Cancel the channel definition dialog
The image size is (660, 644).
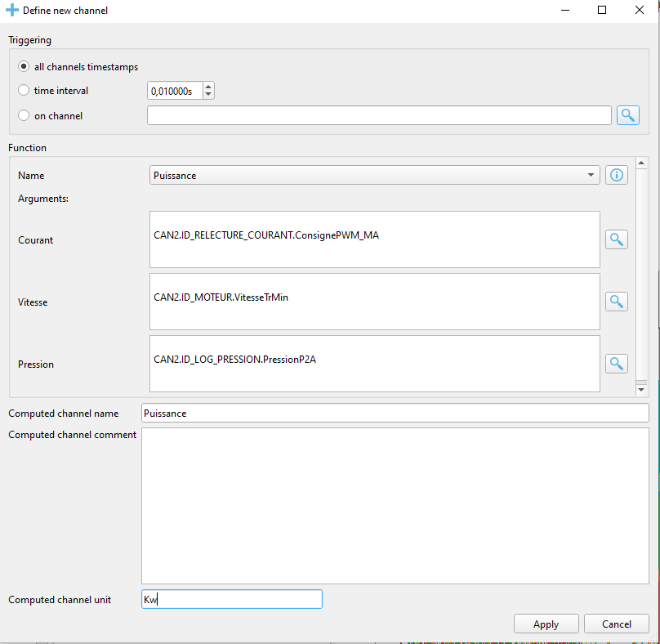[x=616, y=624]
